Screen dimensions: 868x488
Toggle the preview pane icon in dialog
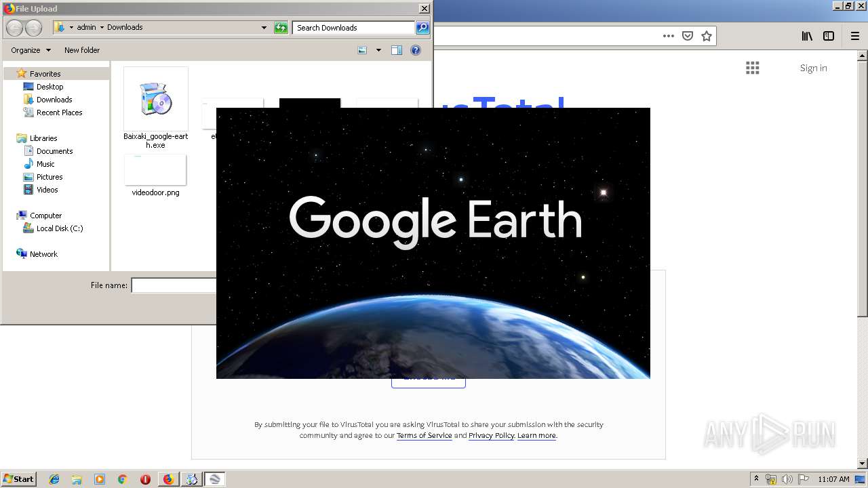(x=397, y=50)
